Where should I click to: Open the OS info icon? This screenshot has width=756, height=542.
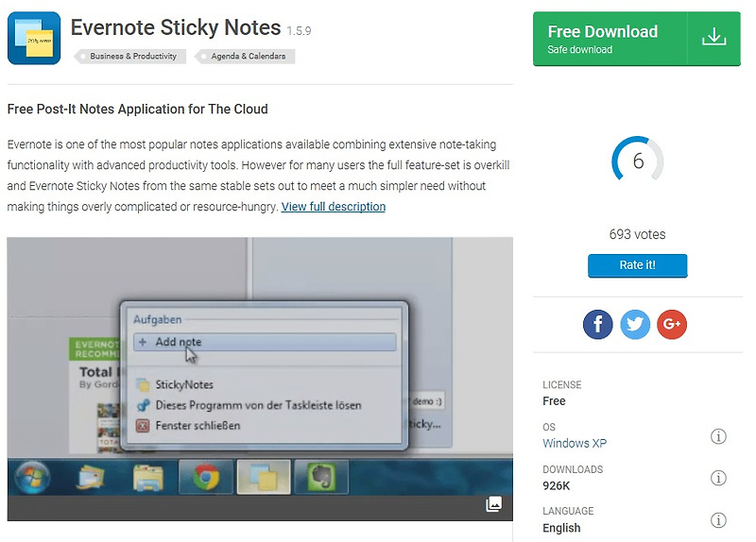(718, 436)
